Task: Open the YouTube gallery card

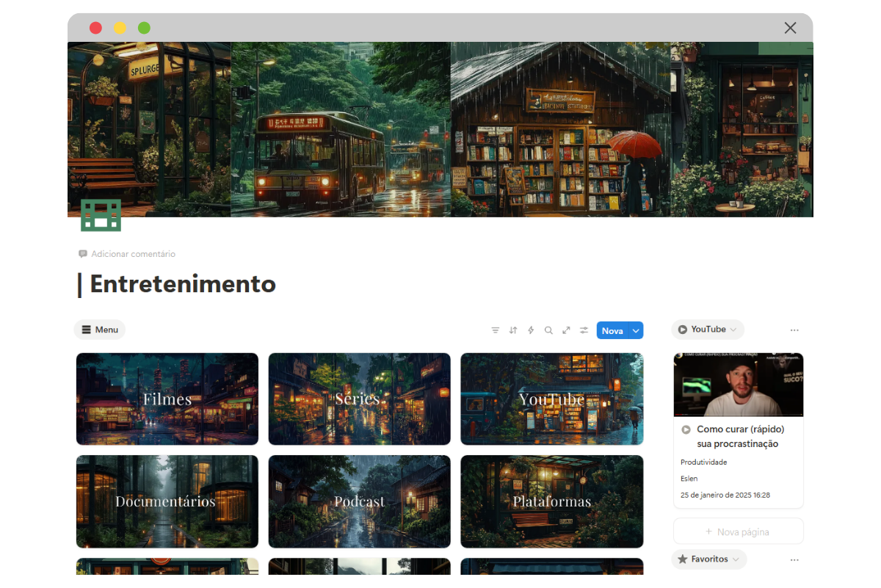Action: [552, 399]
